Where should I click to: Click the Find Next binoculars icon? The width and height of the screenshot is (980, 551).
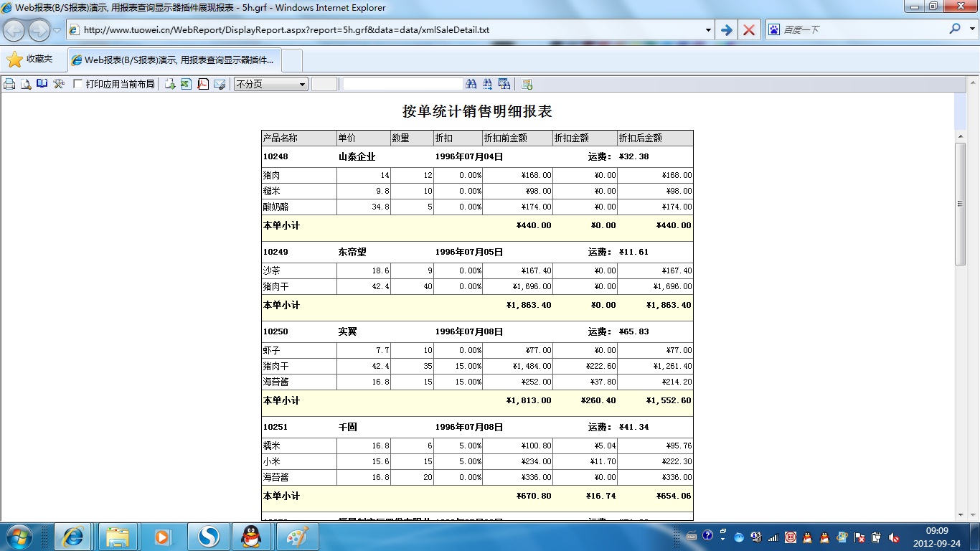coord(488,84)
